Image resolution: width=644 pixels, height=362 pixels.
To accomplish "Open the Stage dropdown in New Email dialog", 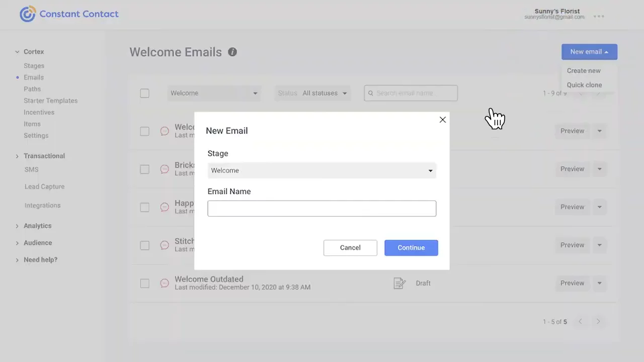I will (321, 170).
